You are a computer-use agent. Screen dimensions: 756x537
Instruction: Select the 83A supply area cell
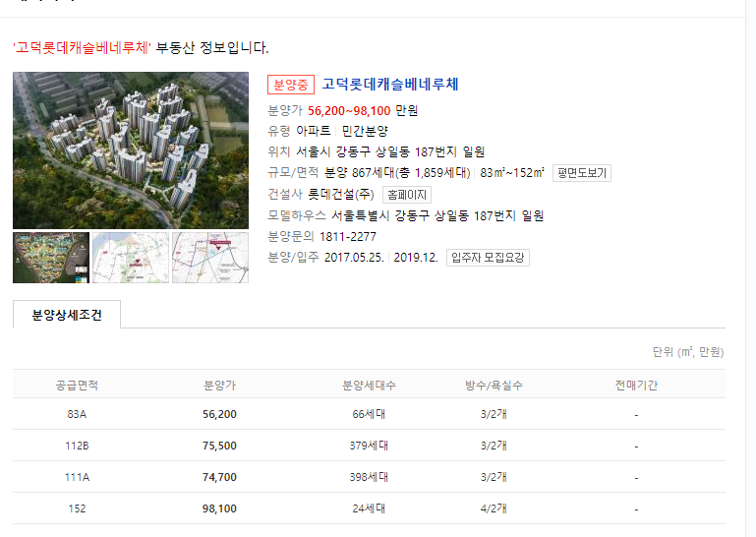point(77,414)
